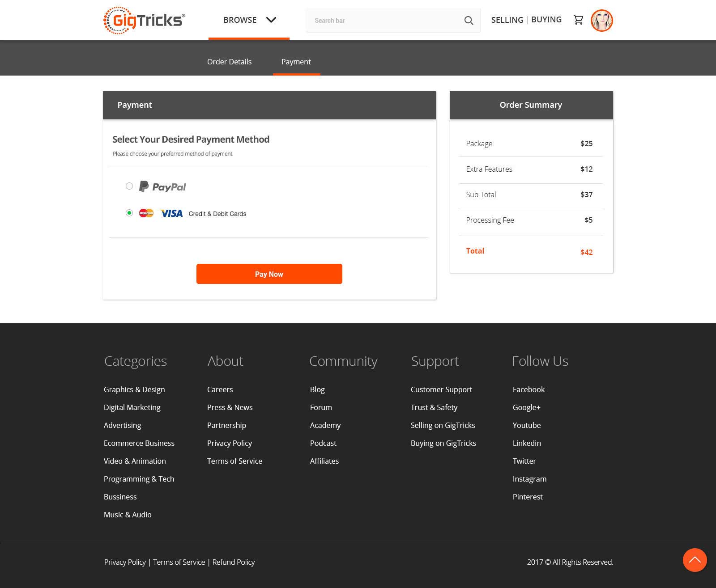Open the shopping cart

pos(578,20)
